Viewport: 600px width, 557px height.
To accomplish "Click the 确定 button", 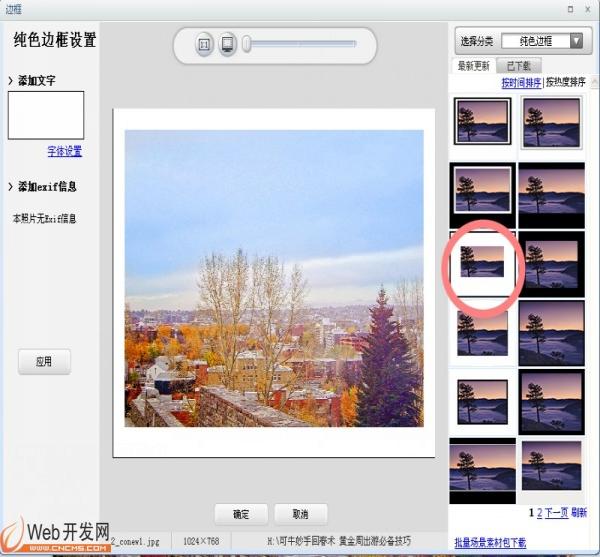I will [241, 514].
